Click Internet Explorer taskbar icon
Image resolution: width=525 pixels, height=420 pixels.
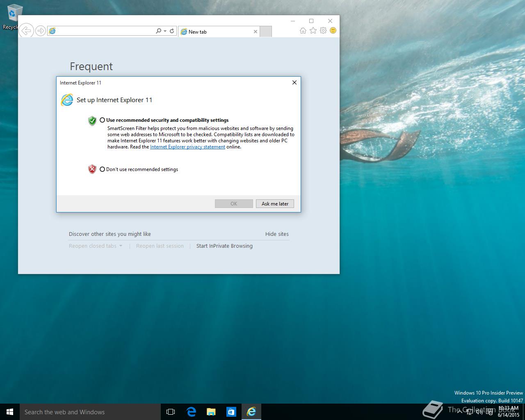[251, 412]
